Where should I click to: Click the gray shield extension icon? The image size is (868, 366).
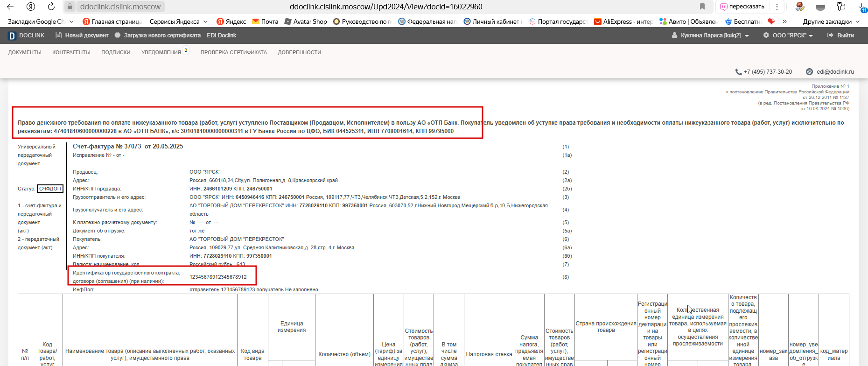pos(820,7)
